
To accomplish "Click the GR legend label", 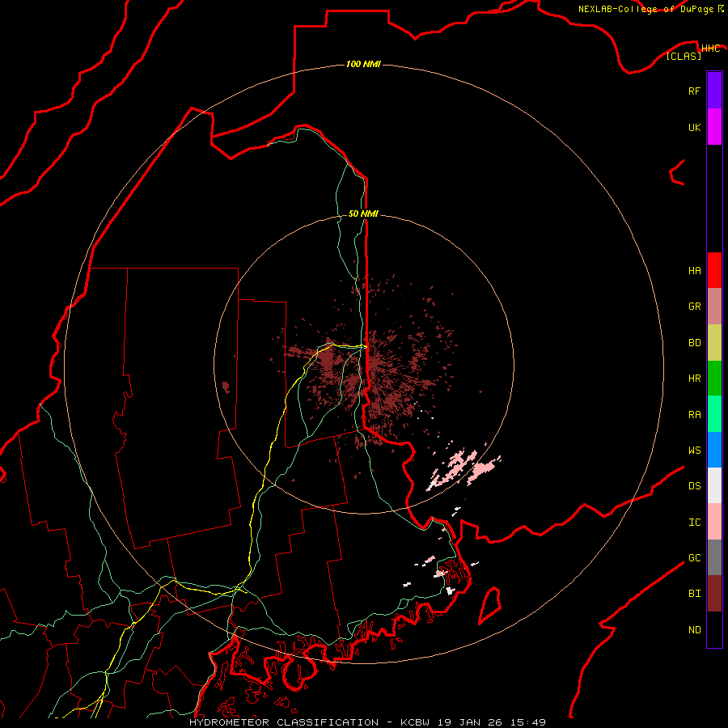I will 694,307.
